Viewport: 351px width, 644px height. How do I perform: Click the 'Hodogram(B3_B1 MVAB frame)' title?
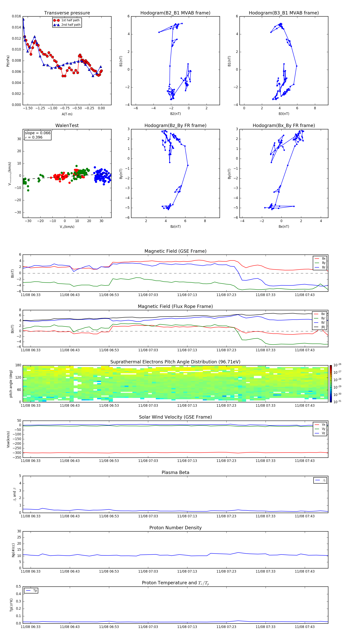284,13
